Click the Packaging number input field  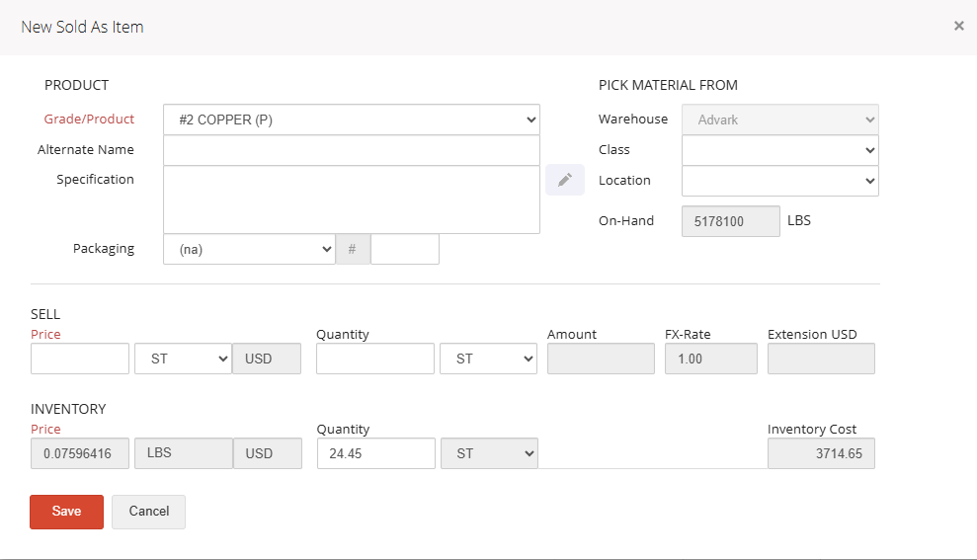[405, 249]
